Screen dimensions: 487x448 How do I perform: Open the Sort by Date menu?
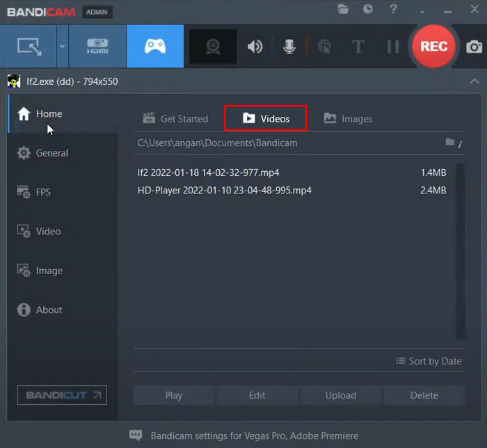(429, 361)
